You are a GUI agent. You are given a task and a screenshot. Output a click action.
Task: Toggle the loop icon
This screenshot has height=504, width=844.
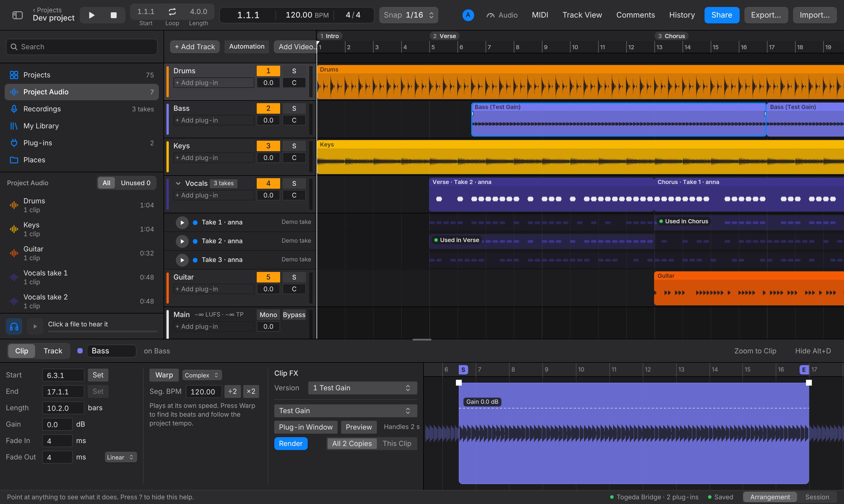[172, 11]
